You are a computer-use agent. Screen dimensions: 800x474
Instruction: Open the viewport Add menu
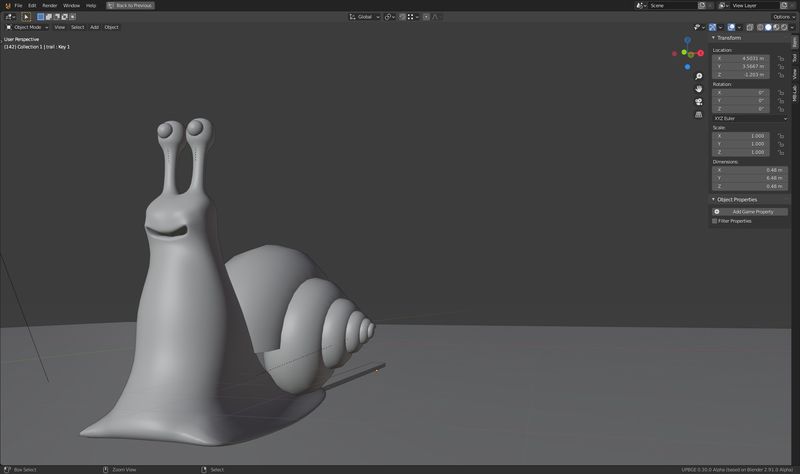(94, 28)
